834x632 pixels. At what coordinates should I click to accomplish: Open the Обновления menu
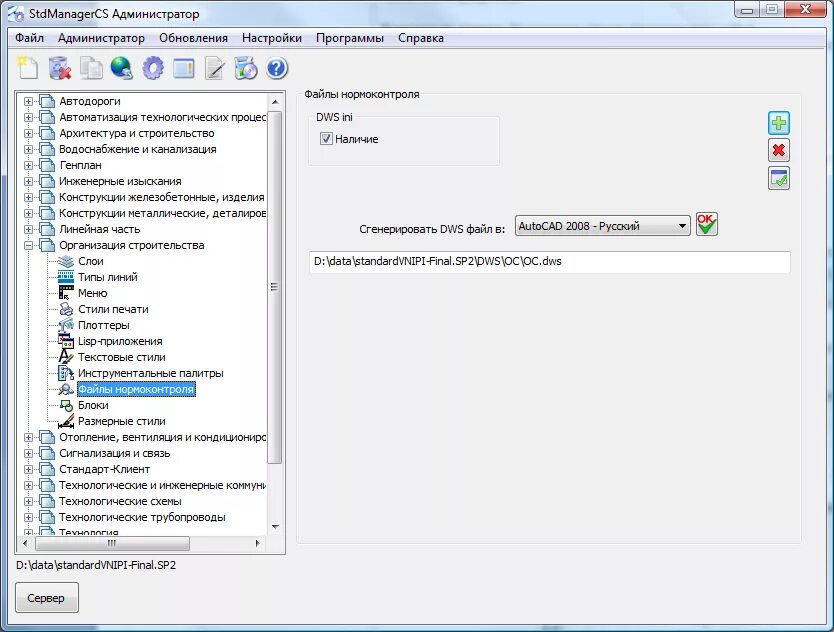click(193, 38)
